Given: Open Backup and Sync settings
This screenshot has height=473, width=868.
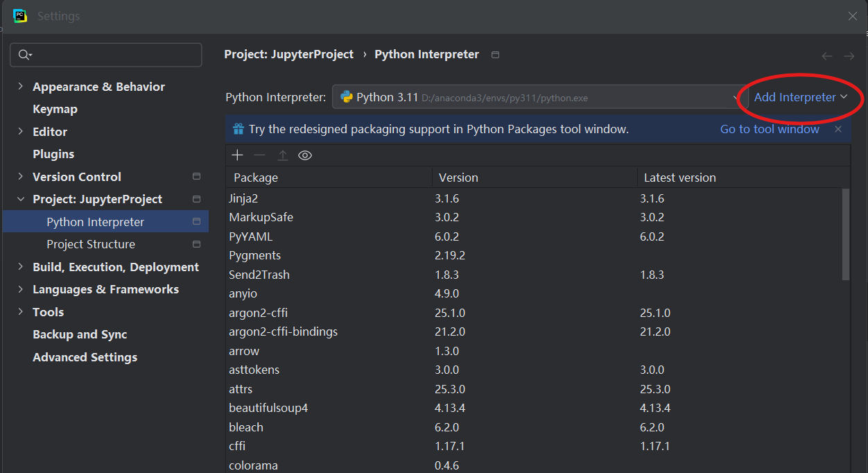Looking at the screenshot, I should click(x=80, y=334).
